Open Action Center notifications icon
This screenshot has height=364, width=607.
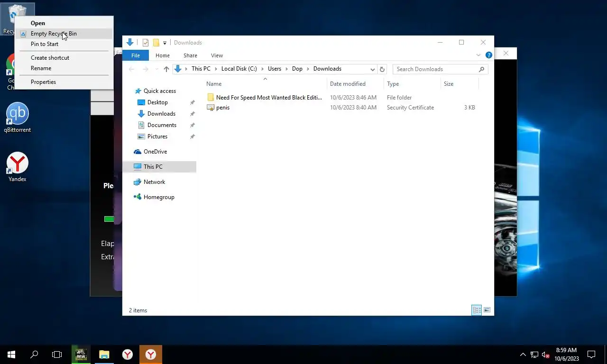click(x=591, y=355)
